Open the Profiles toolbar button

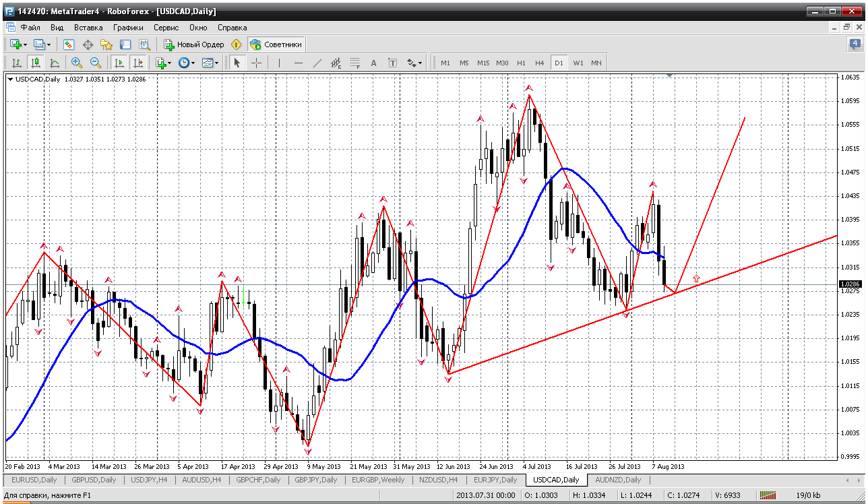42,44
